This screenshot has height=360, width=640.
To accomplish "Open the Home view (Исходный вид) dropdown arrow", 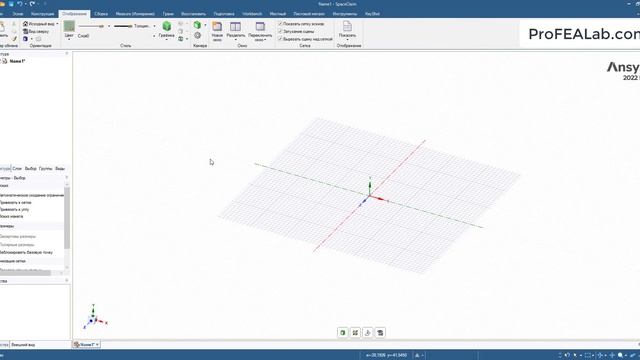I will (x=57, y=24).
